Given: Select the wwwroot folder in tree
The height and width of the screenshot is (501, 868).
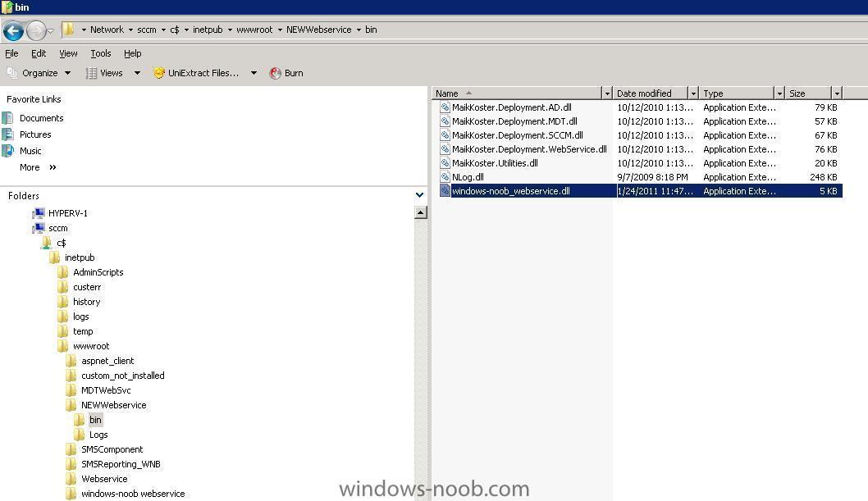Looking at the screenshot, I should (x=91, y=346).
